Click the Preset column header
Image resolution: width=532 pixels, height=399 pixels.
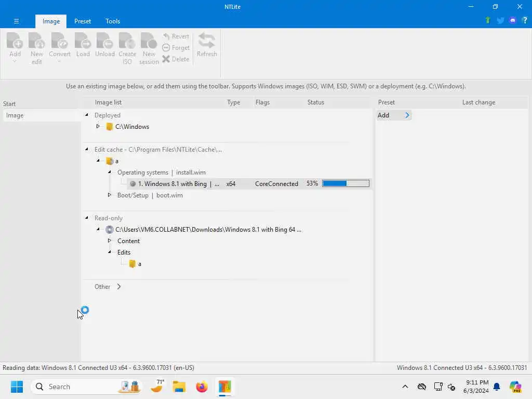click(x=386, y=102)
